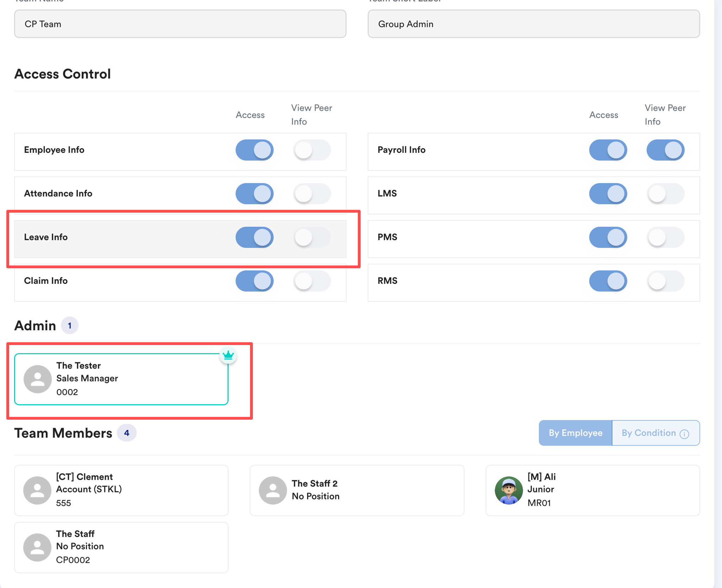This screenshot has width=722, height=588.
Task: Click the Team Name input field
Action: click(x=180, y=24)
